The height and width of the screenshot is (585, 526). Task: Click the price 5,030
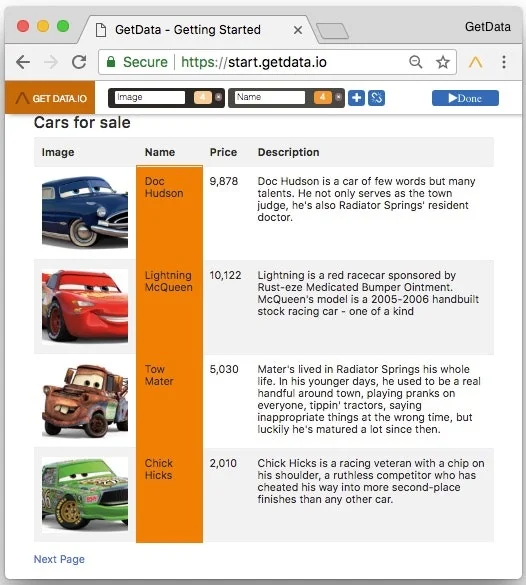pos(224,369)
